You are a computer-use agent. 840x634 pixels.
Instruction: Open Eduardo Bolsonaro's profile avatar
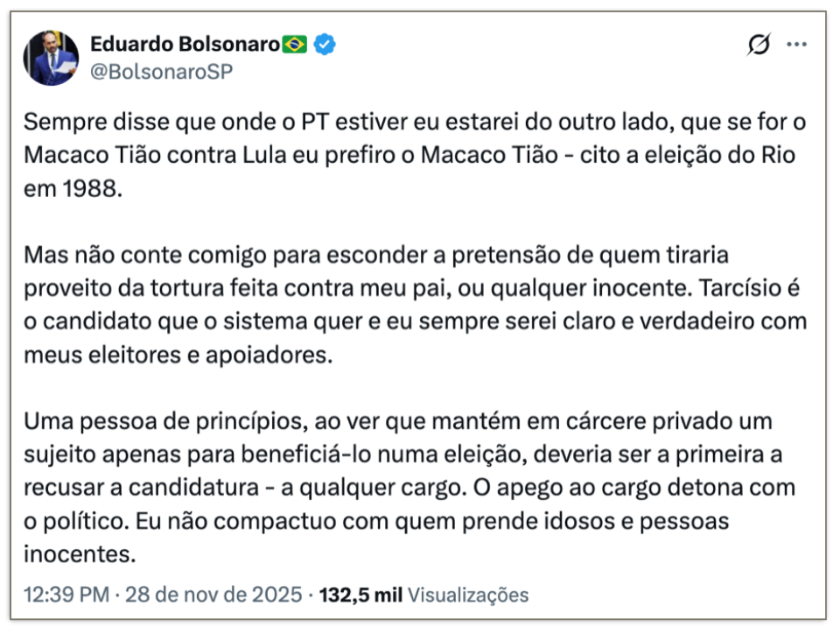[x=51, y=58]
